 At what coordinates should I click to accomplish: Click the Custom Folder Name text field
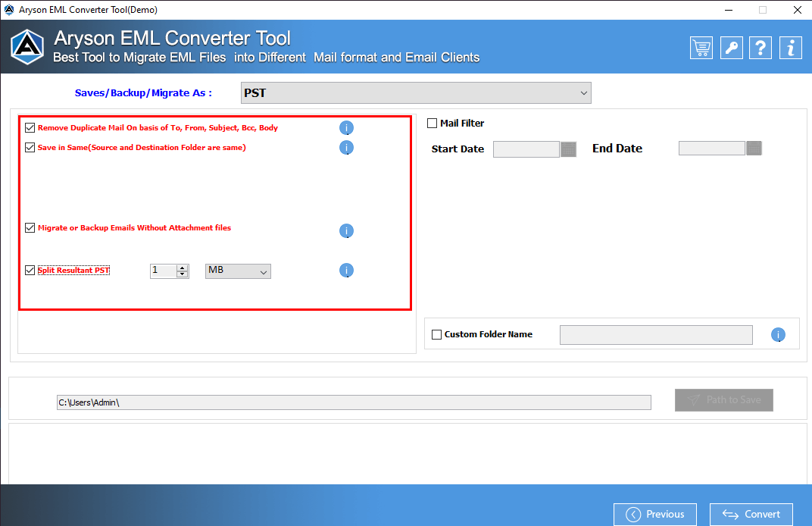pos(656,335)
